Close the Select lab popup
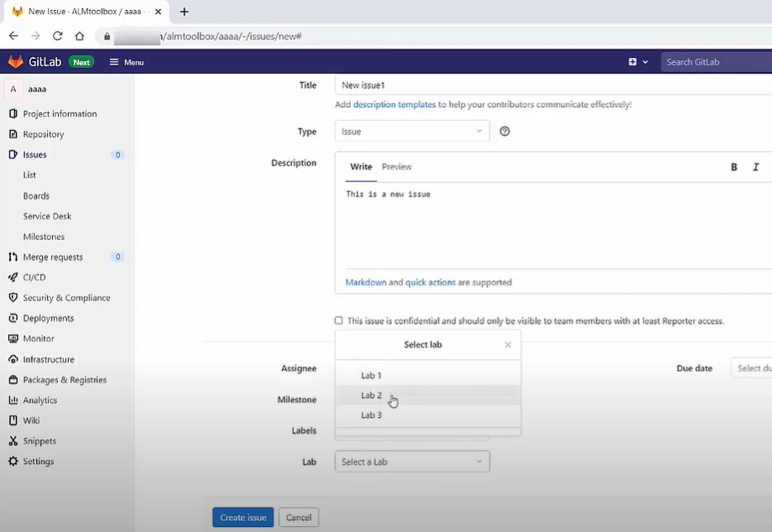The width and height of the screenshot is (772, 532). 508,344
